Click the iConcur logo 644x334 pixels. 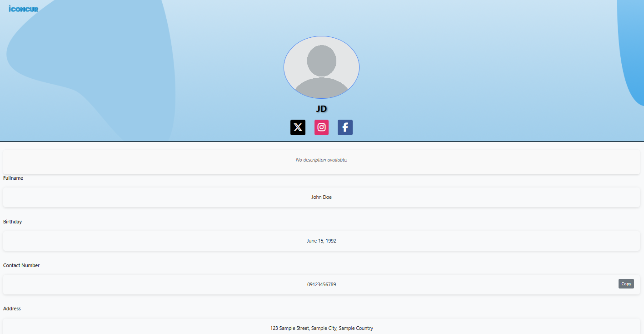pyautogui.click(x=24, y=9)
